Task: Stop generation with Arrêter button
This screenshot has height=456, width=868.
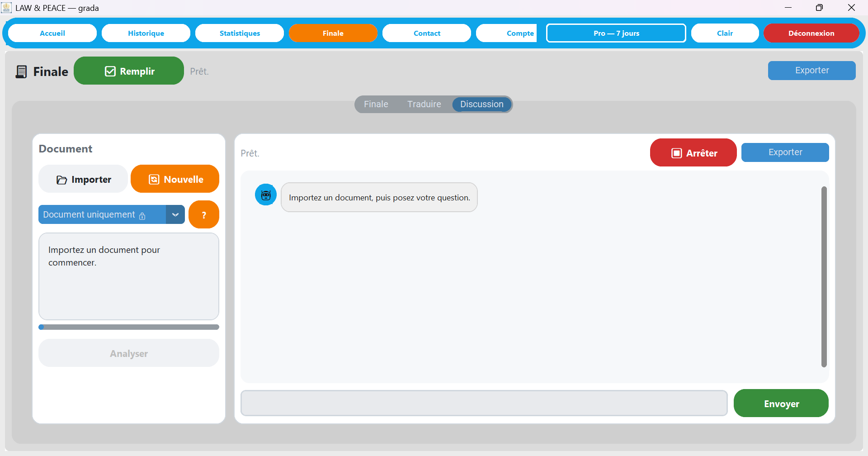Action: pyautogui.click(x=693, y=152)
